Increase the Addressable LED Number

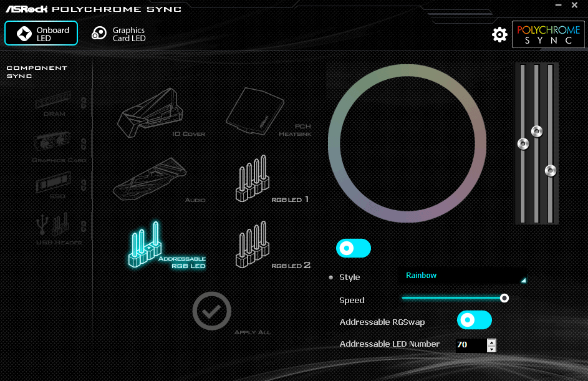tap(491, 342)
